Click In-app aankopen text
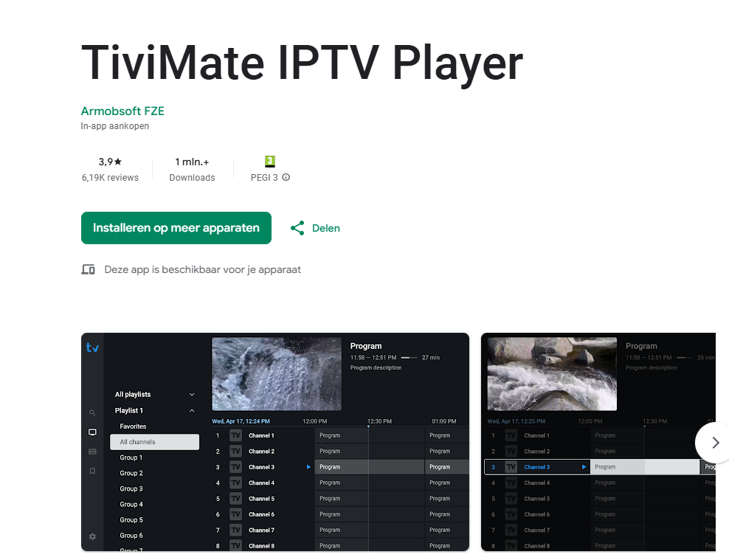Viewport: 729px width, 560px height. point(115,126)
